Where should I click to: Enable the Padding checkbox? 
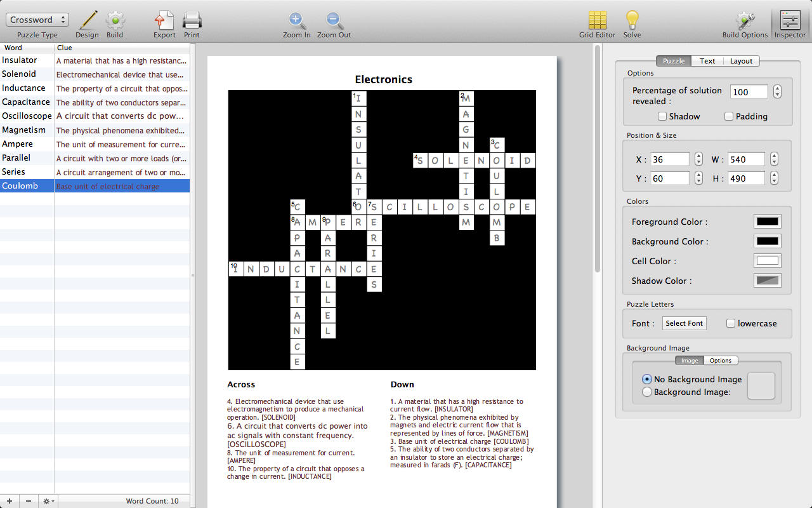click(x=729, y=116)
